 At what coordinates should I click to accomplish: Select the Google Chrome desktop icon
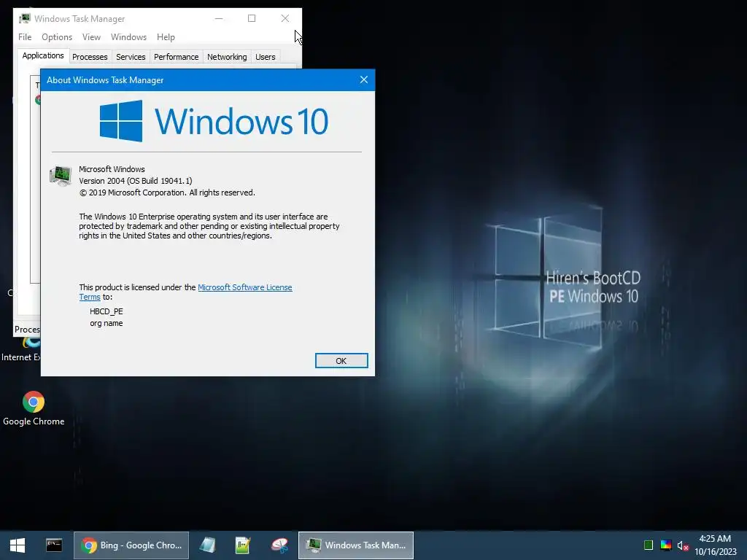pyautogui.click(x=34, y=408)
